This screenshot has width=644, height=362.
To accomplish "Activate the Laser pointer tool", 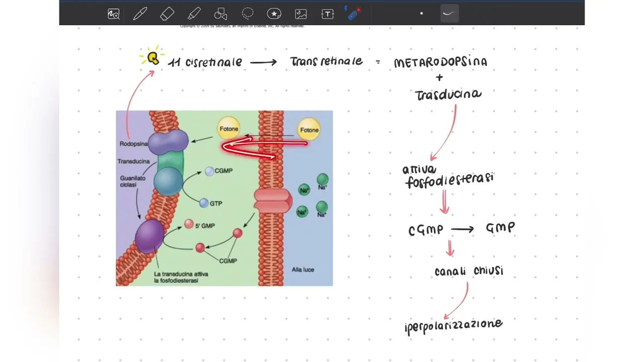I will click(x=354, y=14).
